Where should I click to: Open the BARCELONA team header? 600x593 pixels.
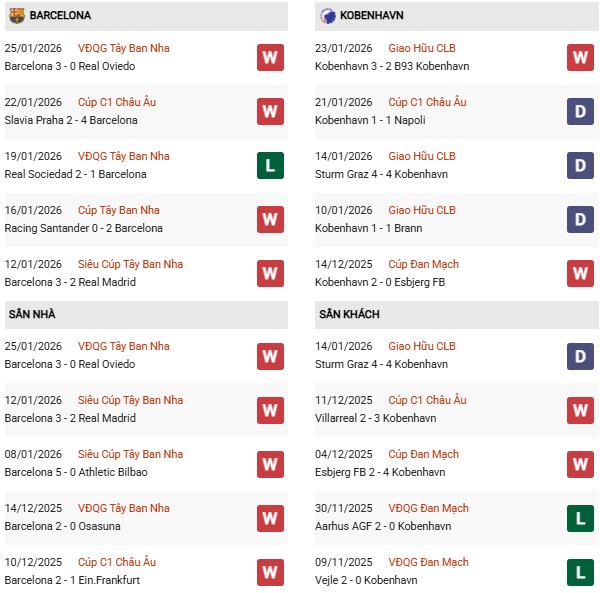(62, 16)
